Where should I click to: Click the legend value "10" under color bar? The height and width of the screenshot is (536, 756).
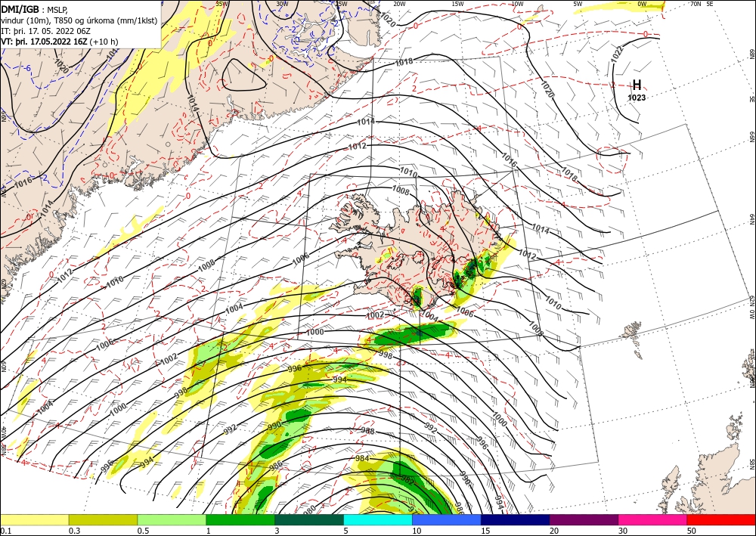click(x=417, y=531)
